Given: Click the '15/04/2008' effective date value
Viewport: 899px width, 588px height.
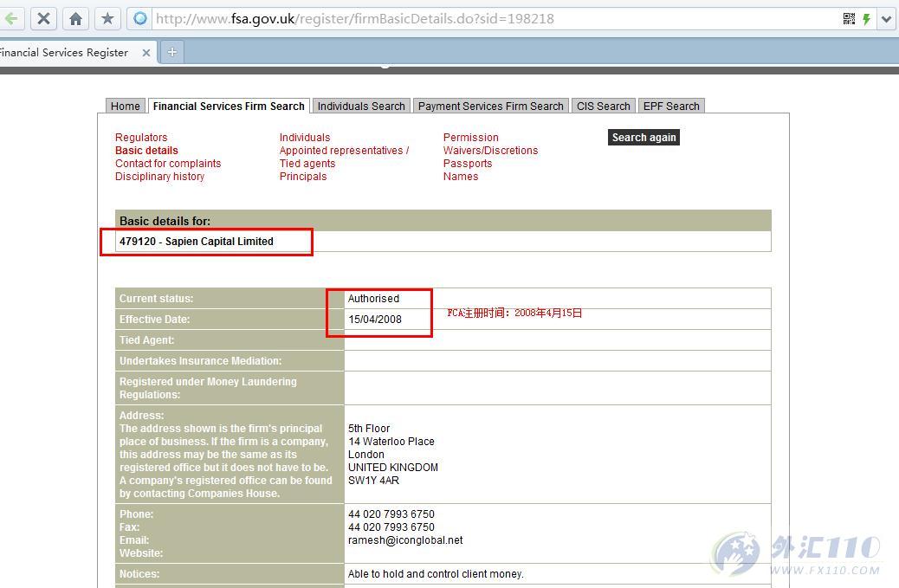Looking at the screenshot, I should (x=375, y=320).
